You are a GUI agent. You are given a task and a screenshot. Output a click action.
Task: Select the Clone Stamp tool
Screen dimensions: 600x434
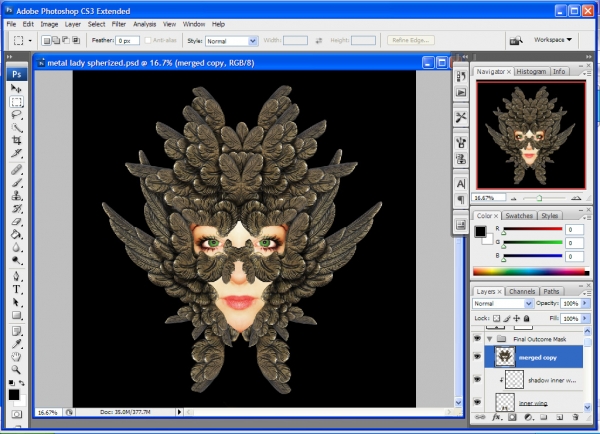16,196
